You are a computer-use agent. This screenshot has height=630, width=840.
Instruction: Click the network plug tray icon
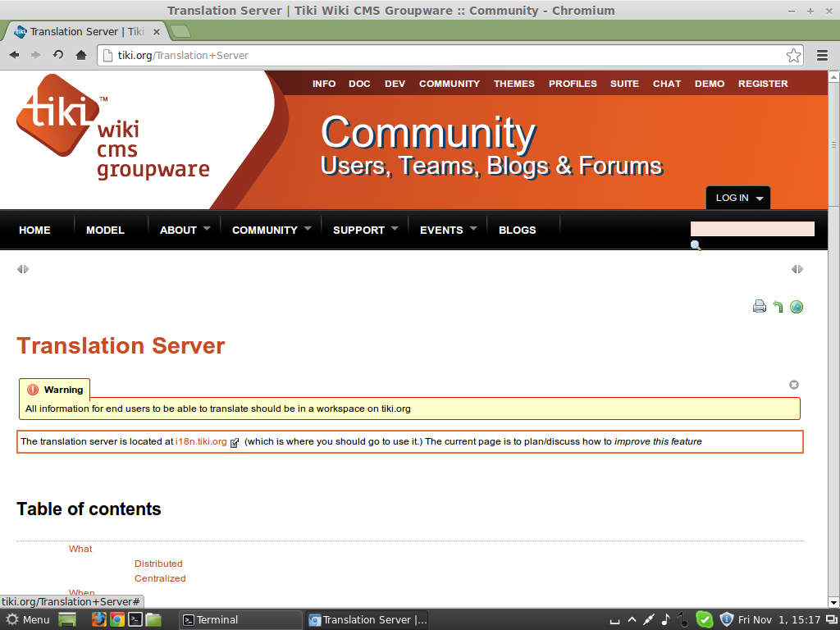pyautogui.click(x=649, y=620)
